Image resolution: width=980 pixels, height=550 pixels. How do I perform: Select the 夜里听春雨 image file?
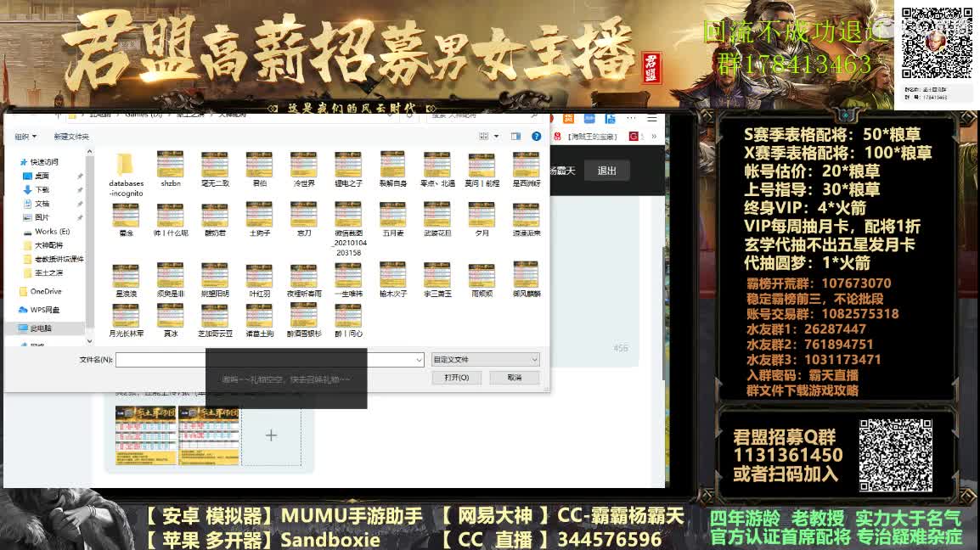pyautogui.click(x=304, y=279)
